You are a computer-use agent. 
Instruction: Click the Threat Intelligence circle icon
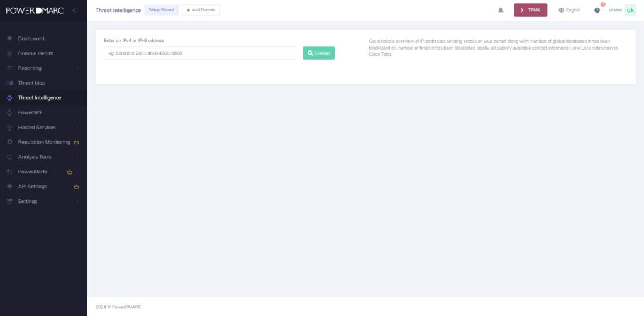9,98
